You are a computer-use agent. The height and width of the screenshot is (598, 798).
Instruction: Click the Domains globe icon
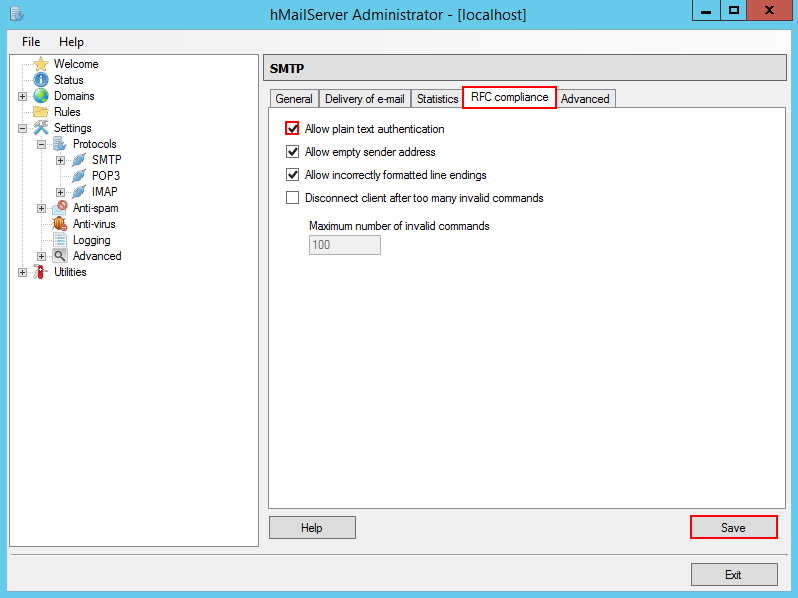click(x=41, y=96)
